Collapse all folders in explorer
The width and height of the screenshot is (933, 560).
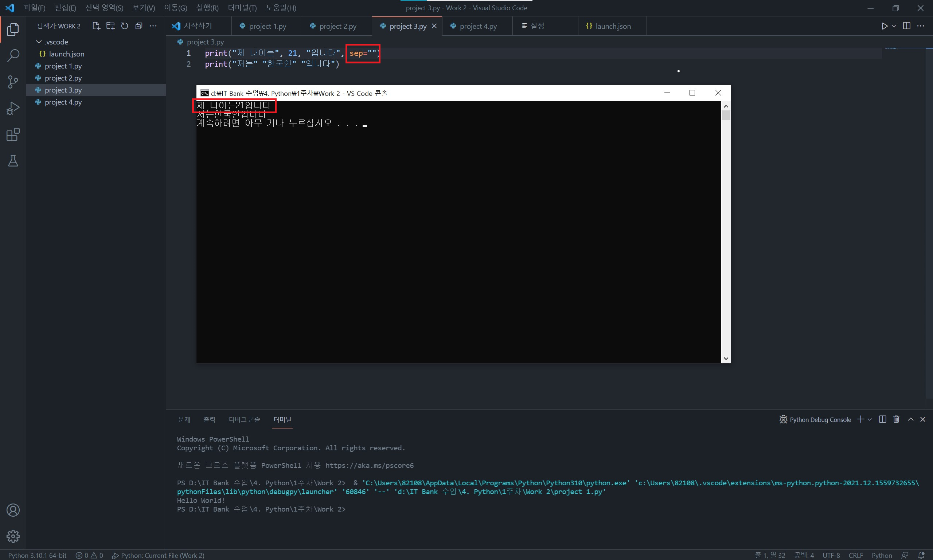click(139, 26)
